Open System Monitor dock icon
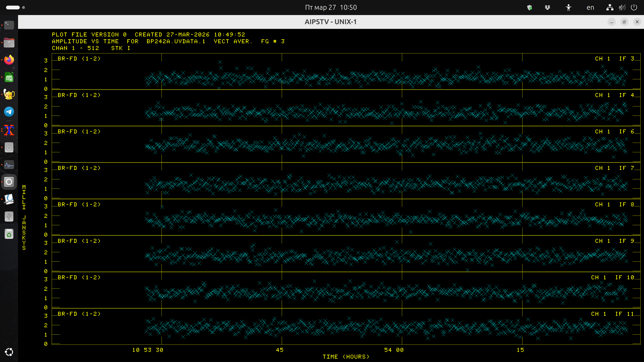The image size is (644, 362). click(9, 165)
